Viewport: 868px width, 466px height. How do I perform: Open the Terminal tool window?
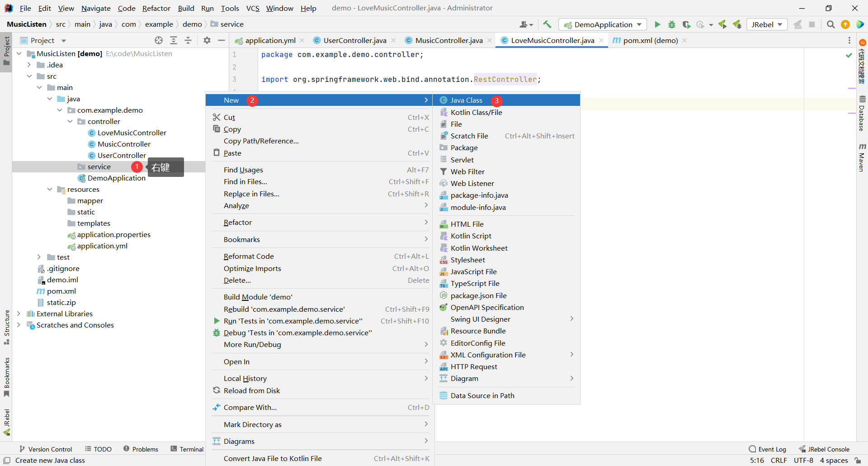tap(187, 449)
